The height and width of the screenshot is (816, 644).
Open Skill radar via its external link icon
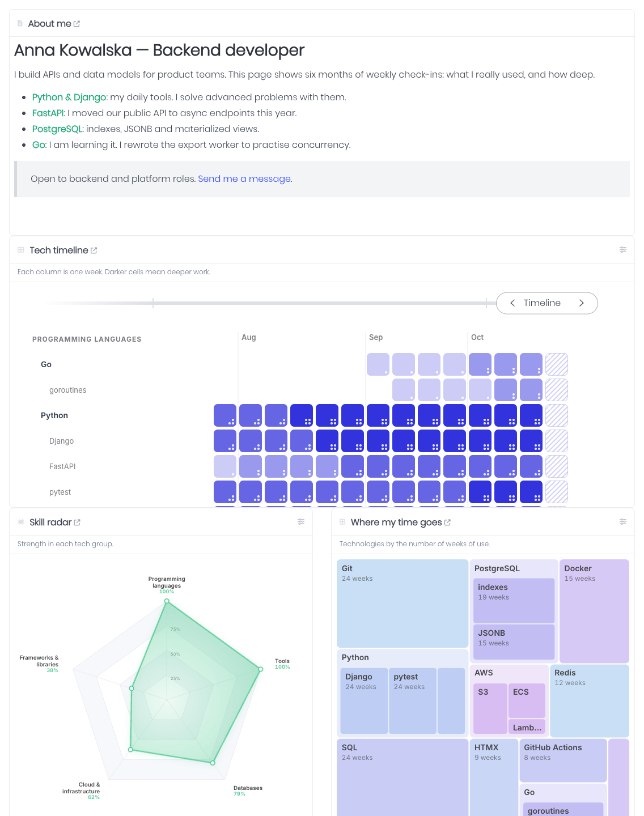coord(77,522)
